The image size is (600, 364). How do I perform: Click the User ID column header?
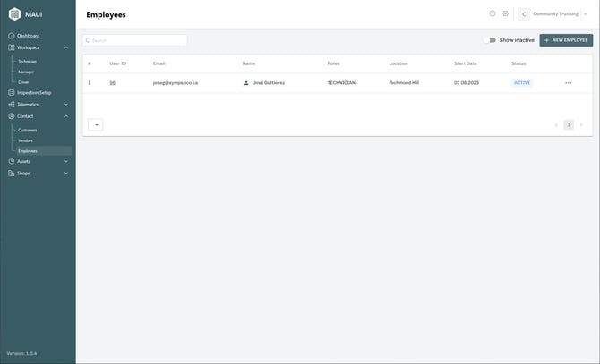(x=118, y=63)
